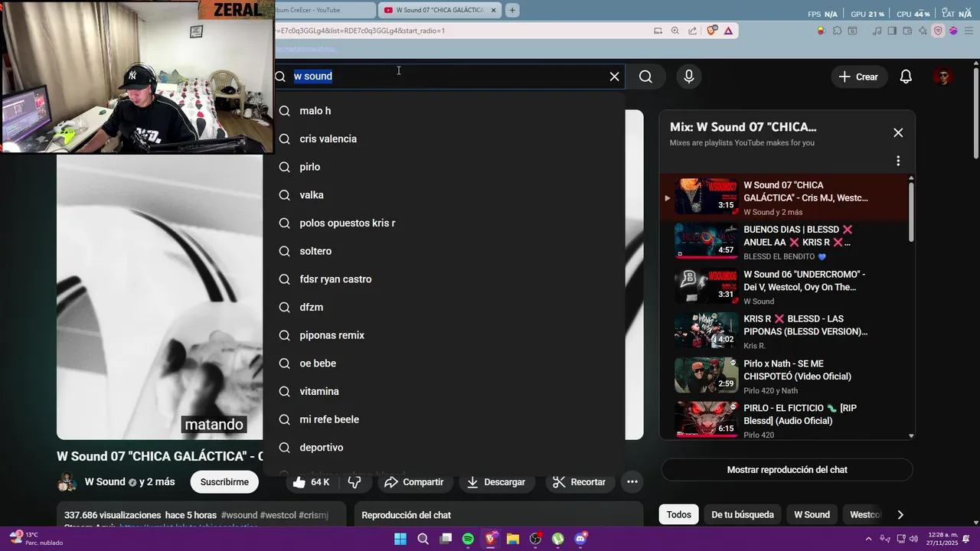Show more filter chips with arrow
Viewport: 980px width, 551px height.
pos(900,514)
